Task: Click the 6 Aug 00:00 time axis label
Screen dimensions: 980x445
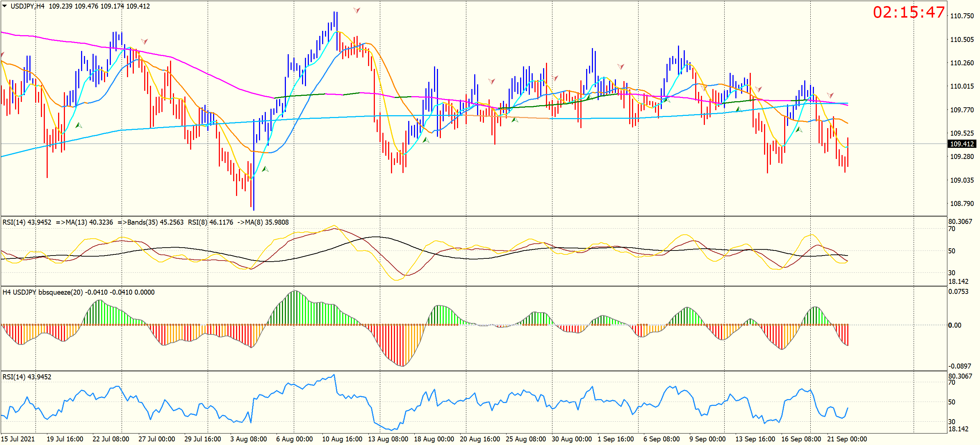Action: [294, 439]
